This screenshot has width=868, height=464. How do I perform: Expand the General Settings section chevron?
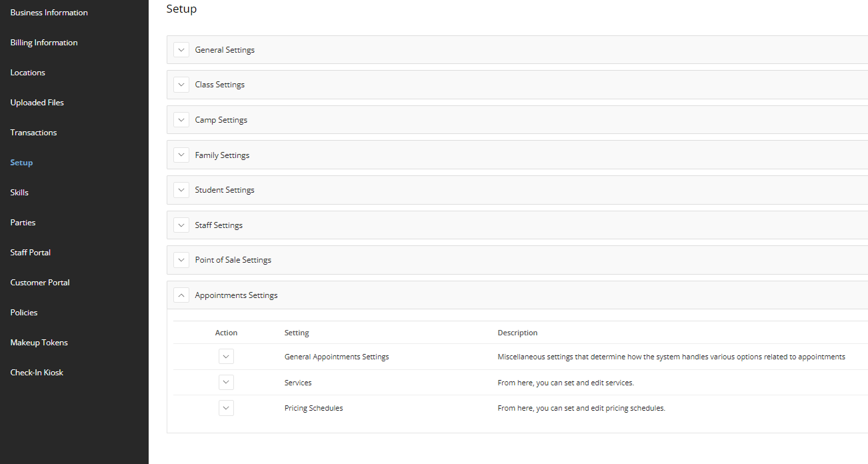click(181, 50)
